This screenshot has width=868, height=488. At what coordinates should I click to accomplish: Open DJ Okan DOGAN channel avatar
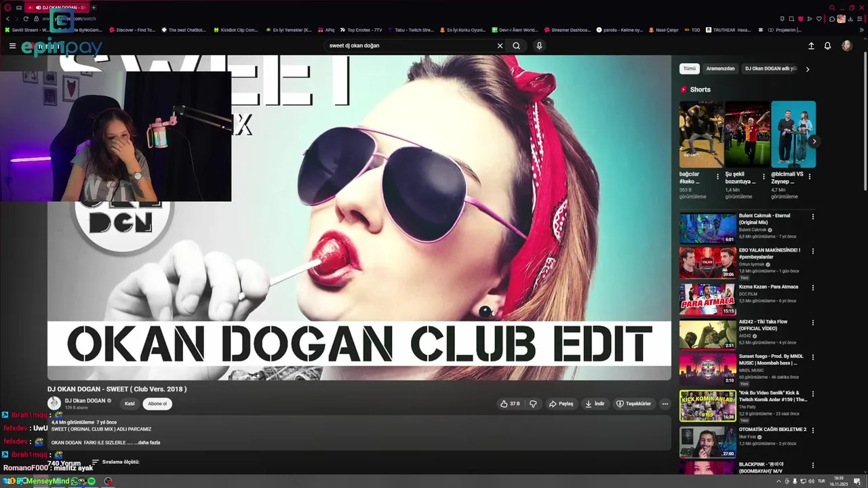pos(54,403)
